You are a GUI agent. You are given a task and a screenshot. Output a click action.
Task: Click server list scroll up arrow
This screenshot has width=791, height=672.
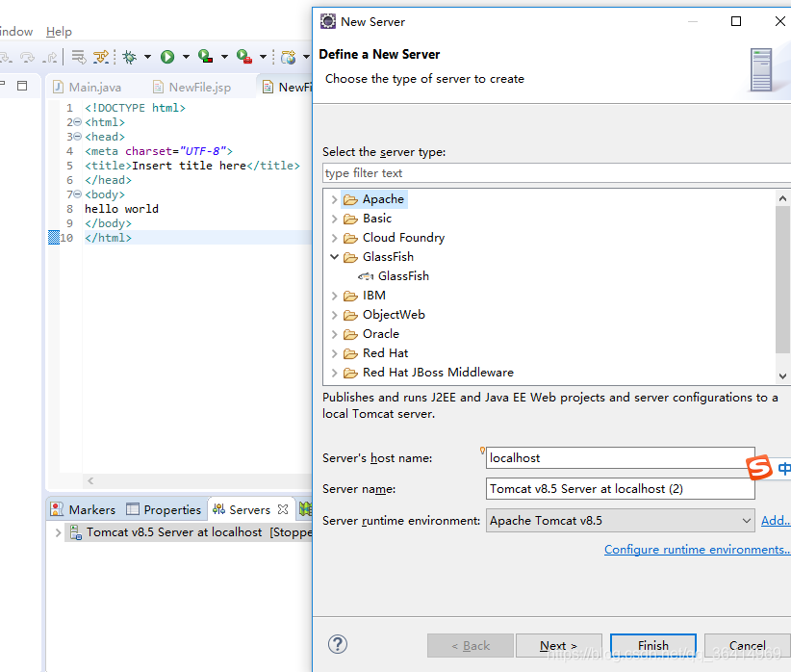pyautogui.click(x=782, y=198)
